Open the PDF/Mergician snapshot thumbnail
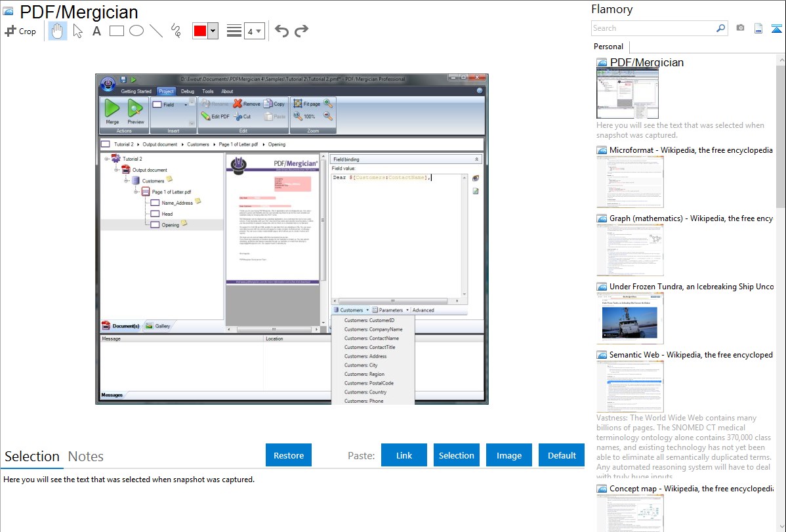Image resolution: width=786 pixels, height=532 pixels. pyautogui.click(x=628, y=94)
